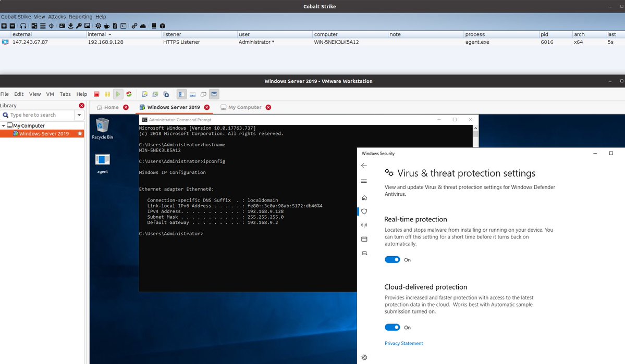Click manage web server cloud icon
Image resolution: width=625 pixels, height=364 pixels.
pyautogui.click(x=143, y=26)
